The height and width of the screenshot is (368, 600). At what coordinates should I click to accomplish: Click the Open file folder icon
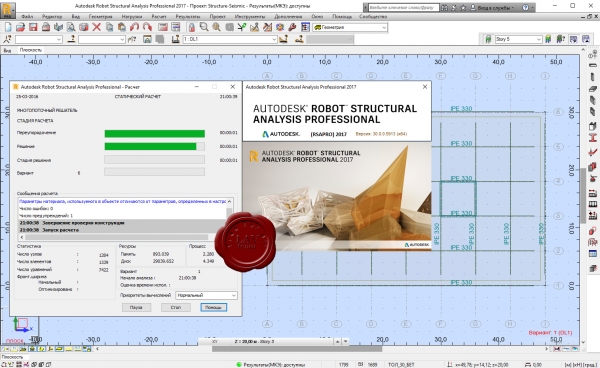click(20, 27)
